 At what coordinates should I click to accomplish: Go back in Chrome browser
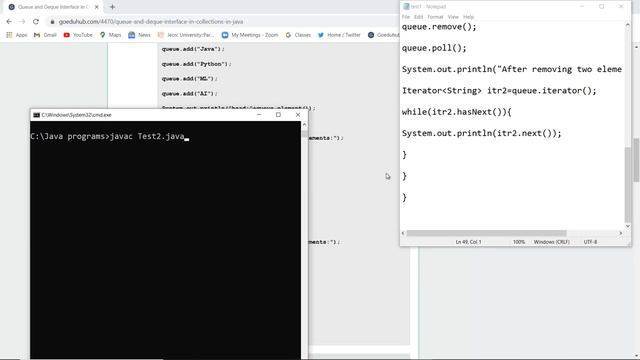(x=9, y=22)
